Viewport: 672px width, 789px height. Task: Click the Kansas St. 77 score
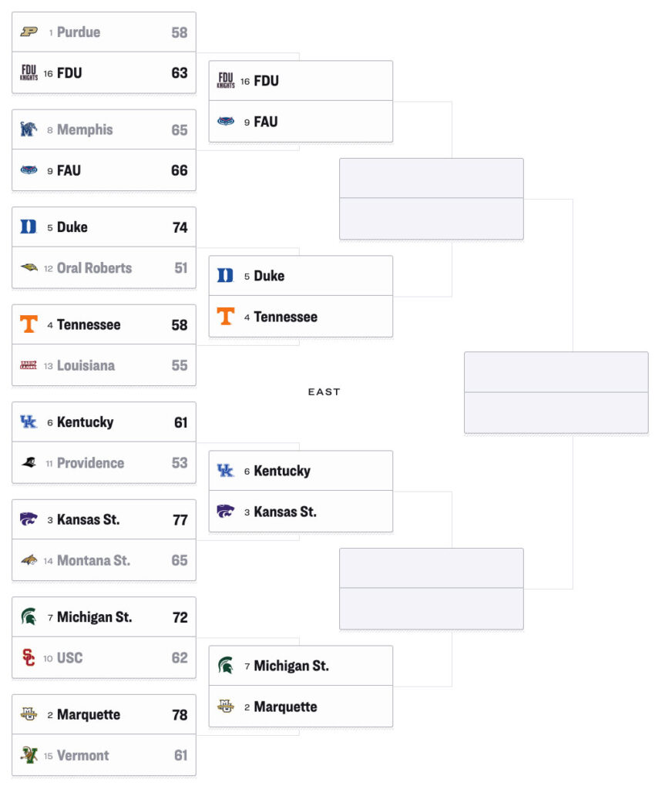[x=180, y=520]
